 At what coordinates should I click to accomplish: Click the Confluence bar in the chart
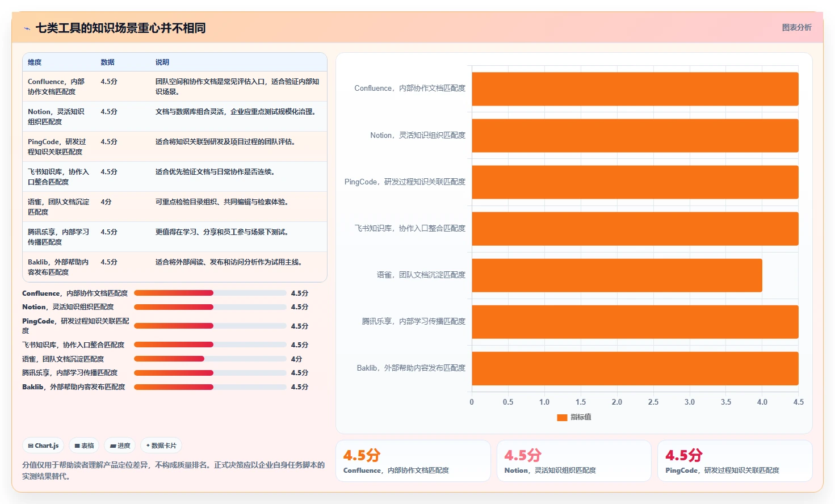point(635,89)
